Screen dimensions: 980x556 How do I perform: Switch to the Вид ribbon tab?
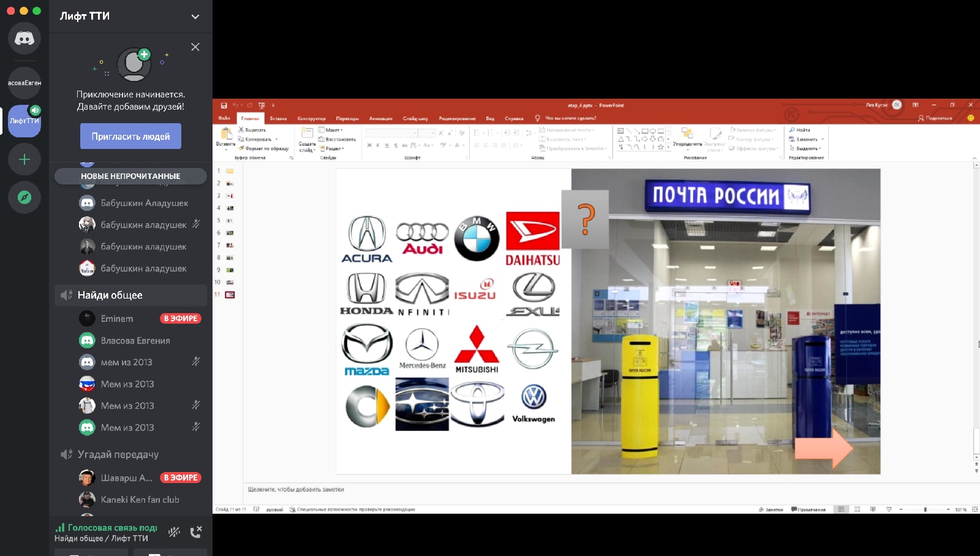(490, 118)
